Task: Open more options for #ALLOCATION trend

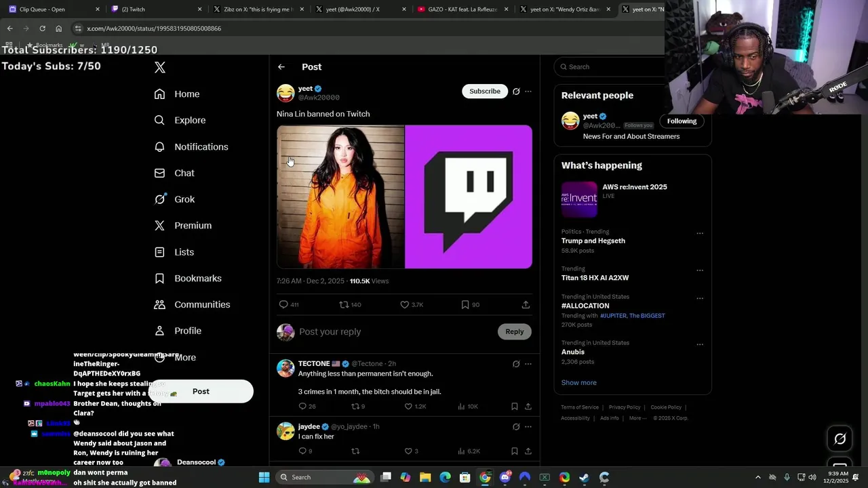Action: click(x=700, y=298)
